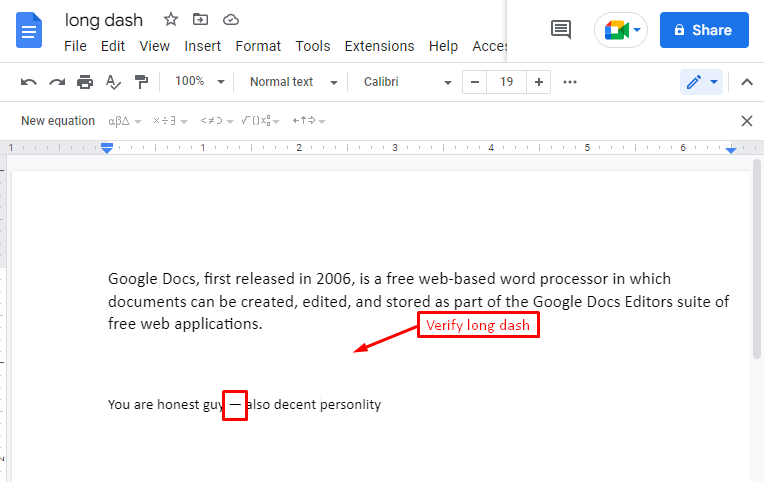Screen dimensions: 764x482
Task: Check the cloud document status icon
Action: tap(230, 19)
